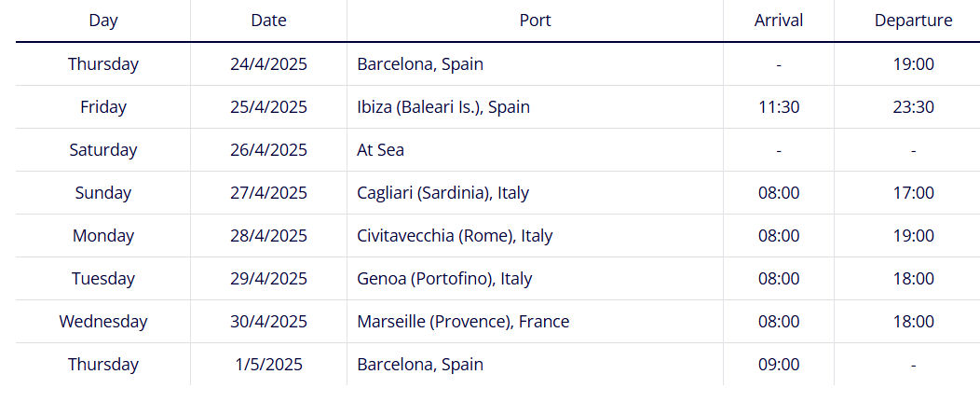
Task: Click the date 24/4/2025
Action: click(x=268, y=63)
